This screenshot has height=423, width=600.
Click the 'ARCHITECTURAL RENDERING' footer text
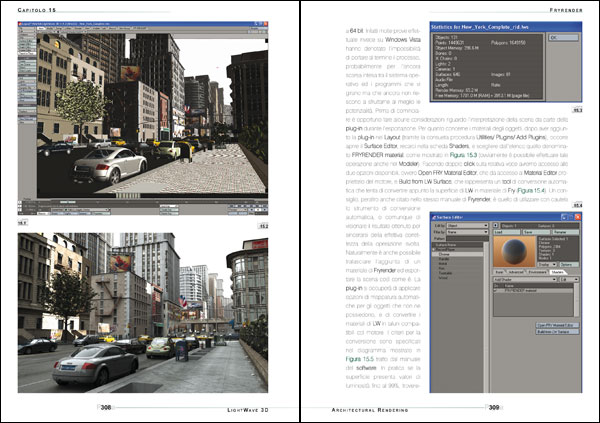[x=370, y=410]
